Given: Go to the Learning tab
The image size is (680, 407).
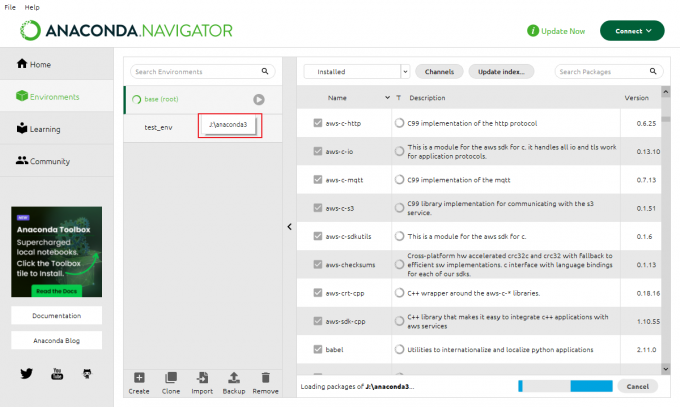Looking at the screenshot, I should [x=57, y=128].
